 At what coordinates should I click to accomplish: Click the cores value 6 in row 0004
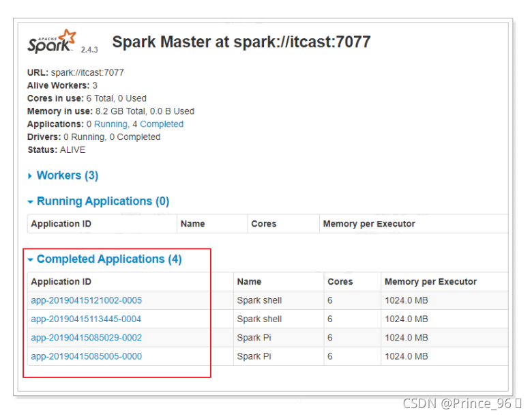tap(330, 319)
